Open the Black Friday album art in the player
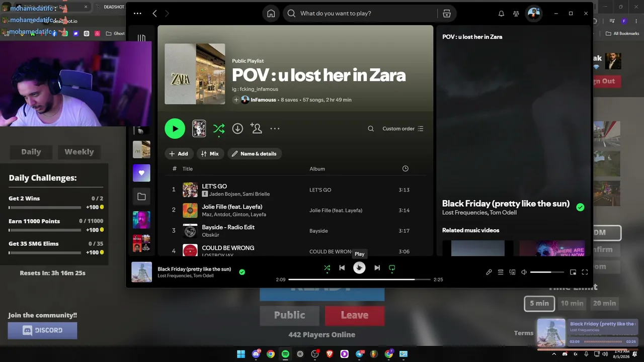Viewport: 644px width, 362px height. coord(141,272)
